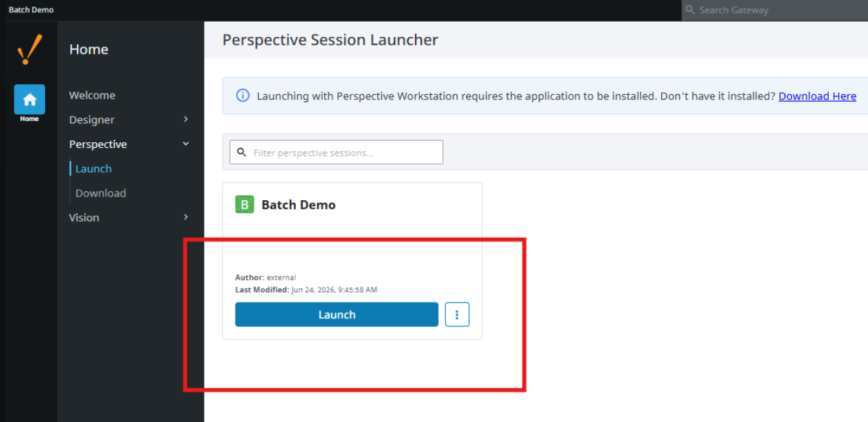Launch the Batch Demo session
Image resolution: width=868 pixels, height=422 pixels.
coord(336,315)
